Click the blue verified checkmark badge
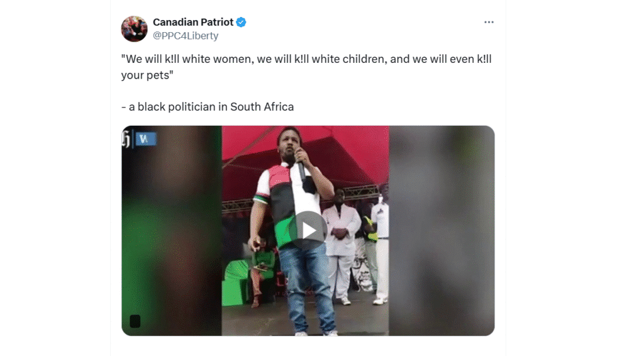Image resolution: width=644 pixels, height=356 pixels. [241, 22]
